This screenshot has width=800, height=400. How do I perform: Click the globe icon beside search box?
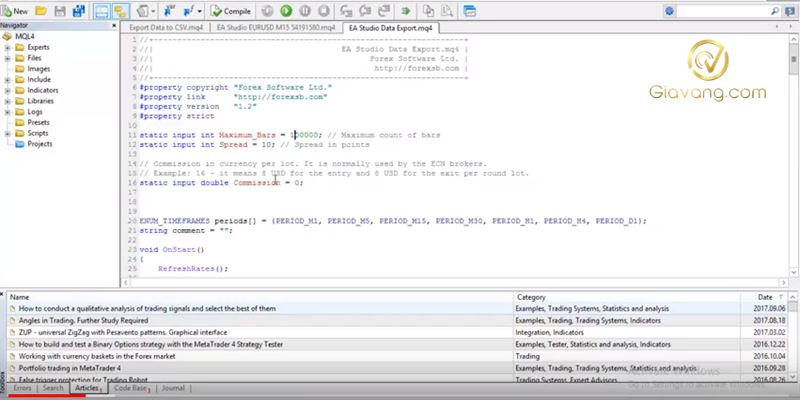(x=670, y=11)
